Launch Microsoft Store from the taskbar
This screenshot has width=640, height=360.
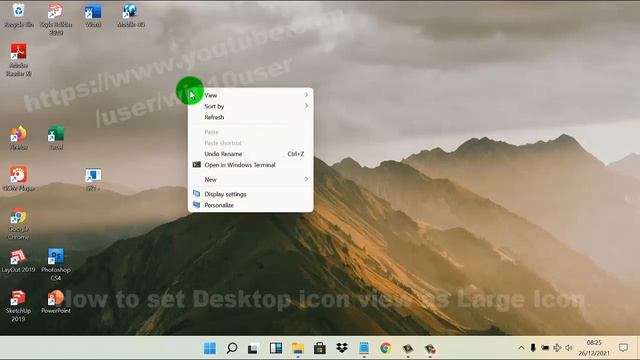pos(320,348)
